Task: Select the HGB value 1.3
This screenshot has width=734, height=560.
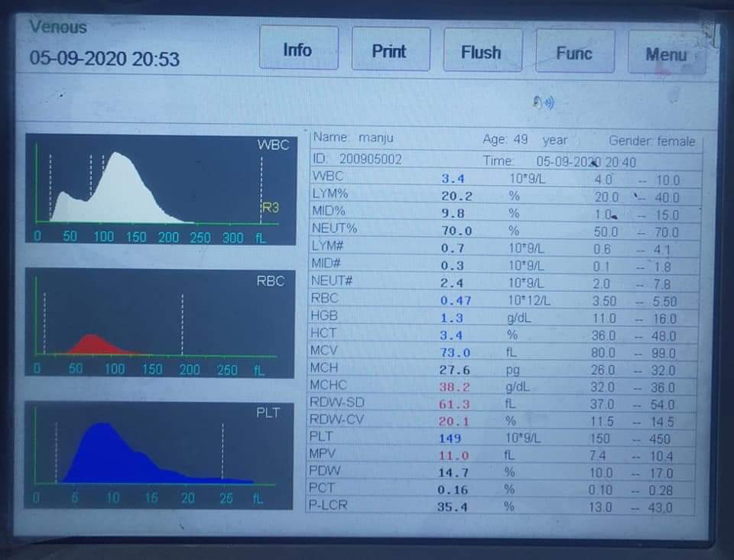Action: click(451, 318)
